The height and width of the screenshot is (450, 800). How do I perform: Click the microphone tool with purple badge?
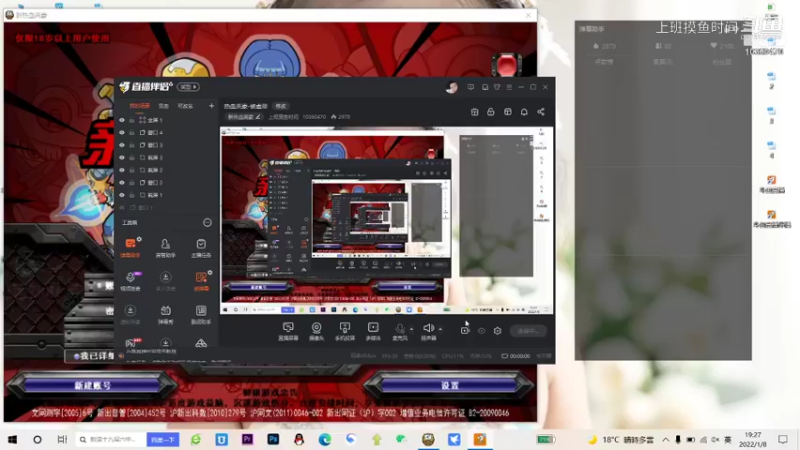(x=130, y=281)
